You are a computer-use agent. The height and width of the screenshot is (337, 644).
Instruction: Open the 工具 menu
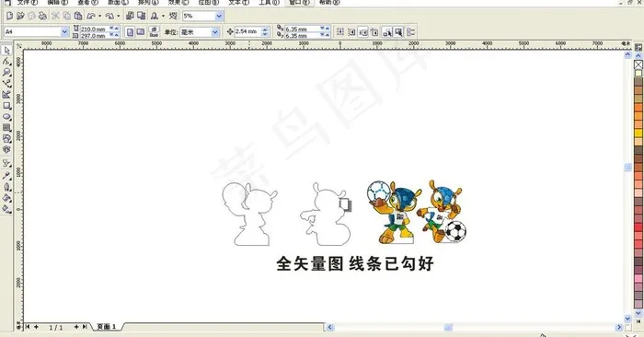pos(269,2)
